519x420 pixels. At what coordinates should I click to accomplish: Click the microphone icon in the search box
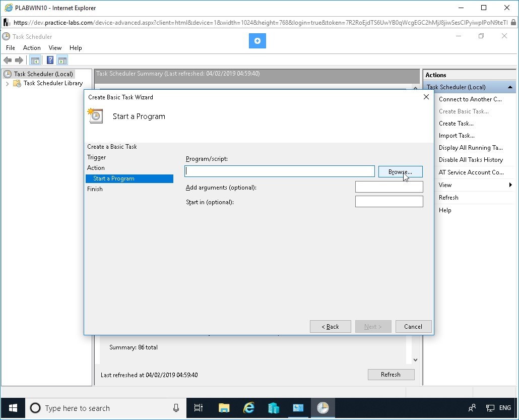pos(176,408)
